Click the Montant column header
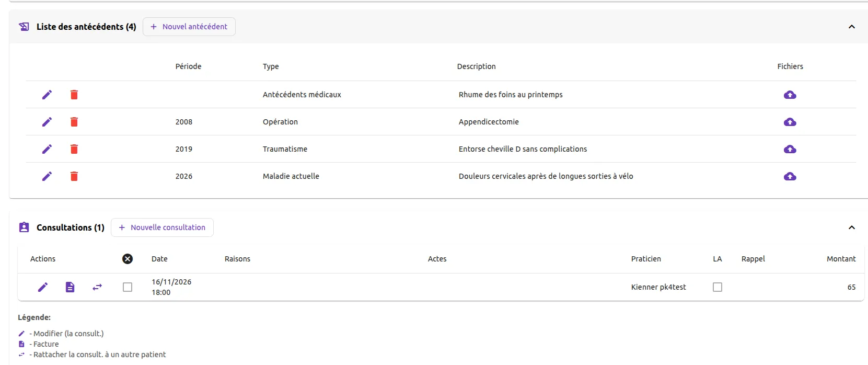This screenshot has height=365, width=868. (x=841, y=259)
